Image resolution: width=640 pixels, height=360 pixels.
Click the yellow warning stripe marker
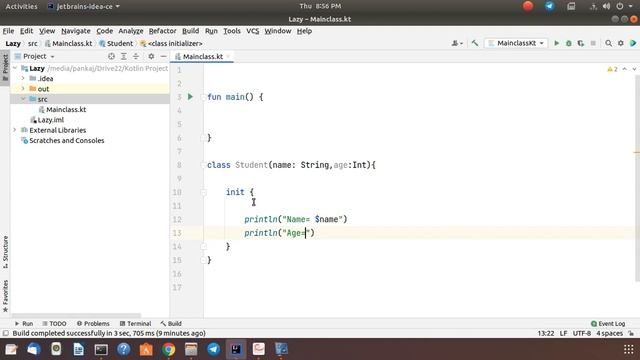[x=637, y=153]
